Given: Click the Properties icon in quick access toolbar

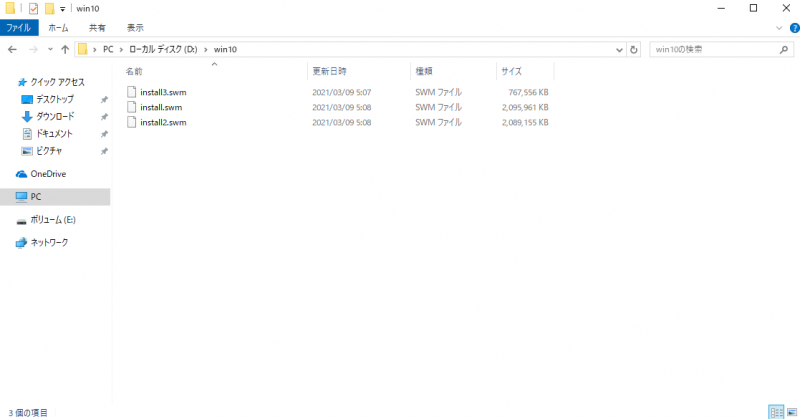Looking at the screenshot, I should (34, 8).
